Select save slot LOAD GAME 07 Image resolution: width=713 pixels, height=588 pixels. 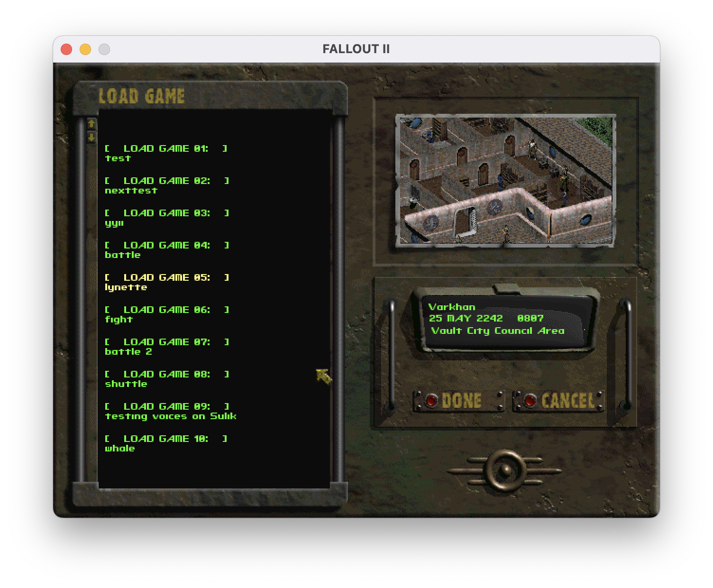click(167, 342)
